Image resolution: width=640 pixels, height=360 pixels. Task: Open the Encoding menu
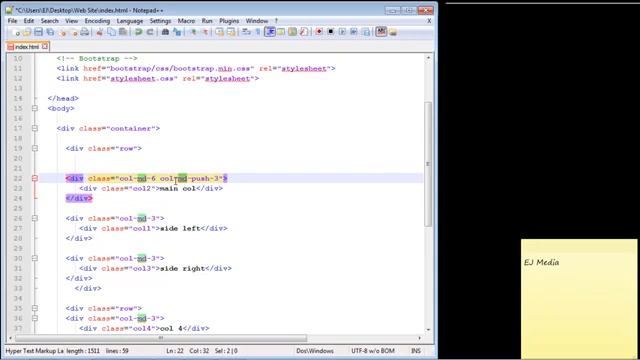[97, 21]
